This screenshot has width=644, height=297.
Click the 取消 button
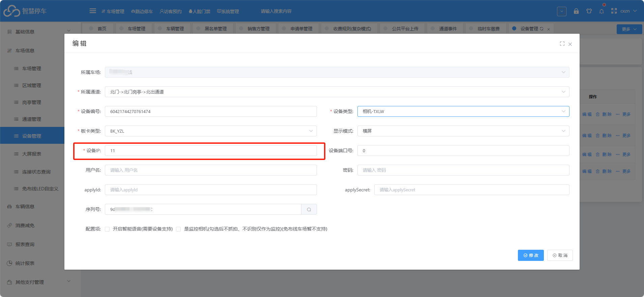560,255
